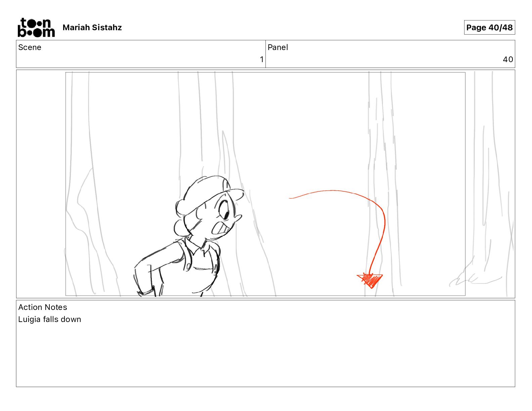Viewport: 532px width, 411px height.
Task: Select the 'Panel' field label
Action: [x=278, y=47]
